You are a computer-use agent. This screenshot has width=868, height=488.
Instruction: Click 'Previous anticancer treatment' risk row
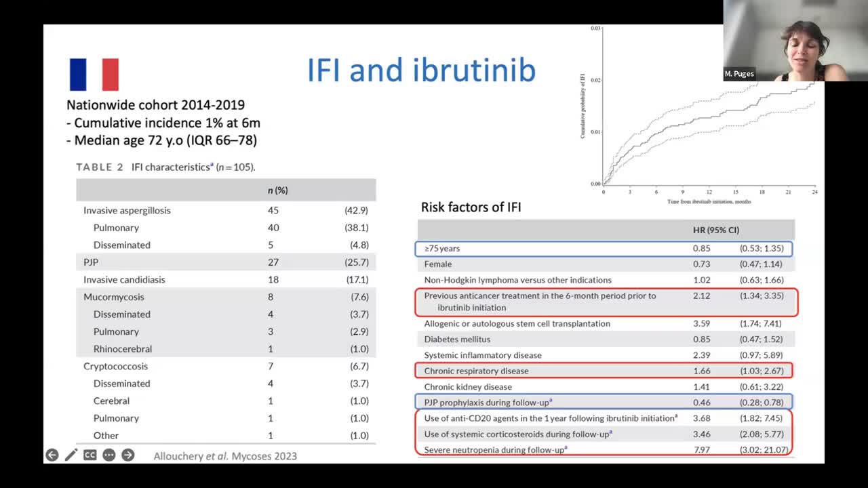point(606,302)
